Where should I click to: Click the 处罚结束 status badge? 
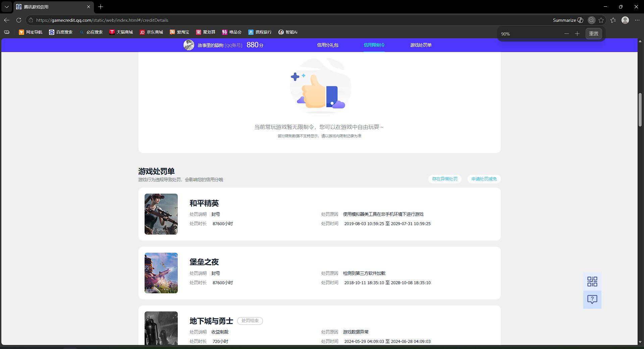coord(250,321)
